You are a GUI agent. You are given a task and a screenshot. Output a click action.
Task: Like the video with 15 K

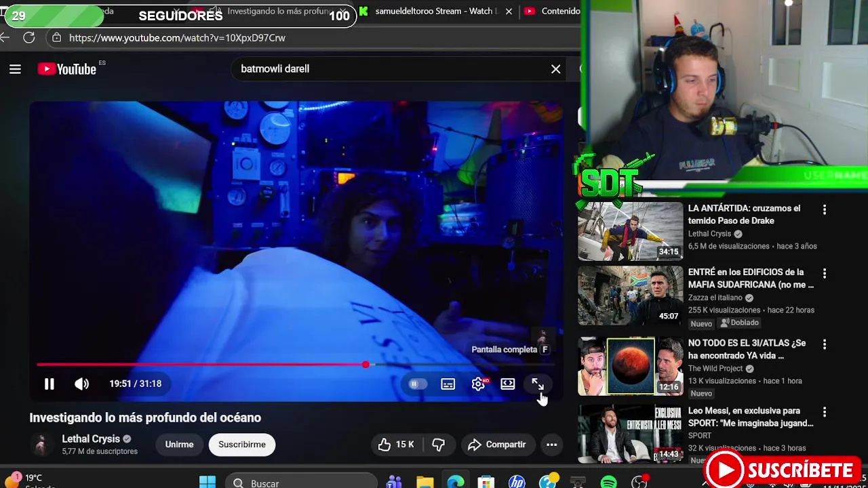click(x=397, y=445)
